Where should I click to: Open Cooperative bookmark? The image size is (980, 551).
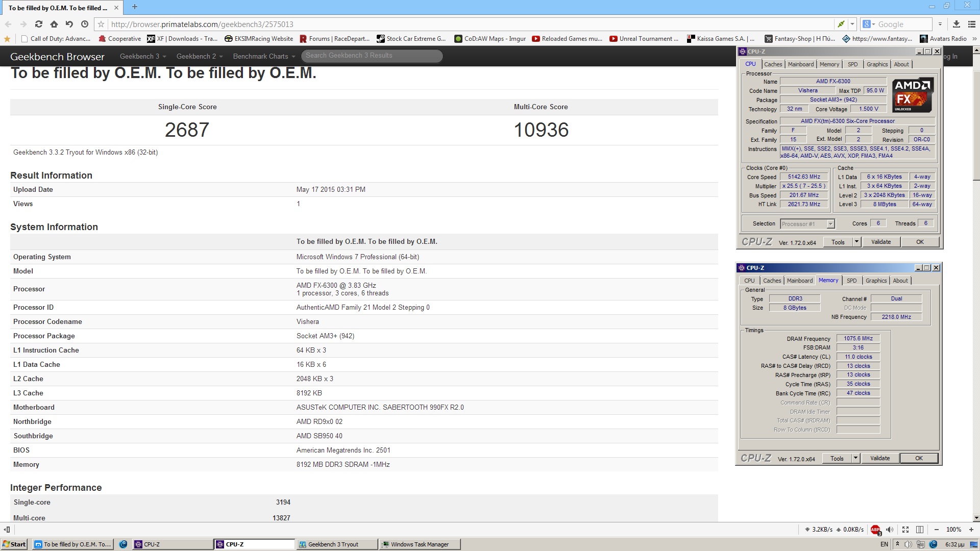coord(119,39)
